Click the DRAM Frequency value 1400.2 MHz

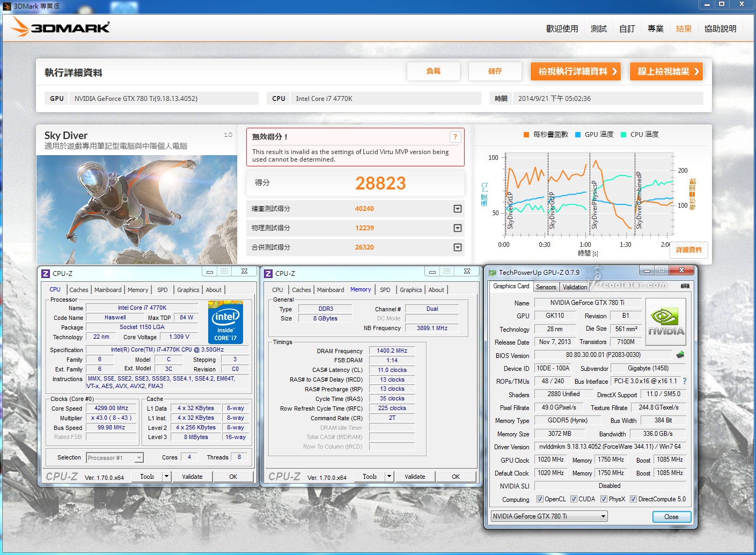coord(392,350)
